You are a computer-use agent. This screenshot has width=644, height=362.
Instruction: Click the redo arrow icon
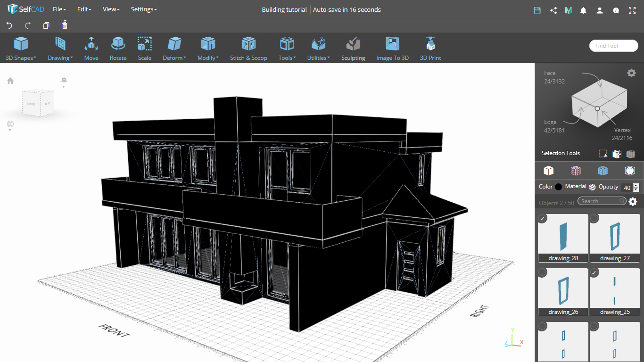coord(28,25)
